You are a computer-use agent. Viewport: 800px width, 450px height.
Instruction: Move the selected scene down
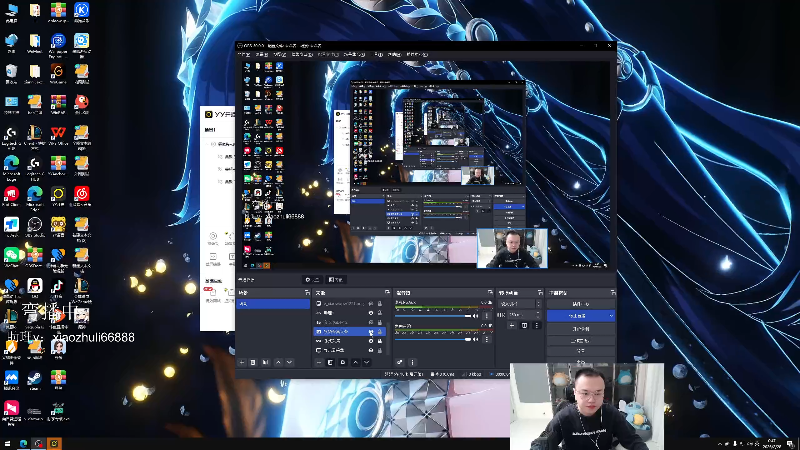tap(290, 362)
